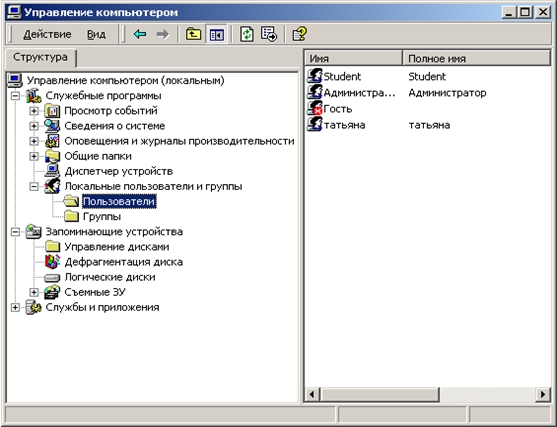Select Логические диски in the tree
557x427 pixels.
coord(110,277)
